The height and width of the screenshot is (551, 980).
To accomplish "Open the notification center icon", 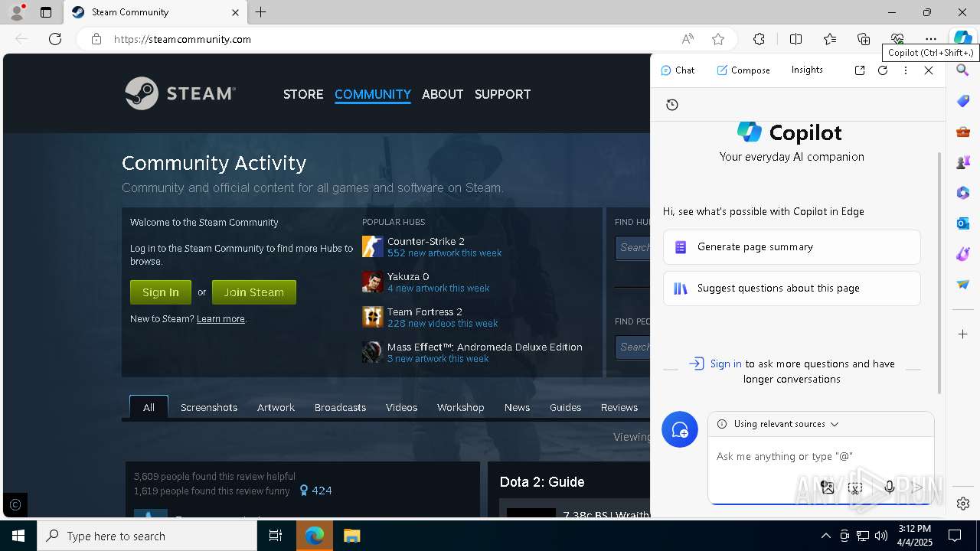I will [955, 536].
